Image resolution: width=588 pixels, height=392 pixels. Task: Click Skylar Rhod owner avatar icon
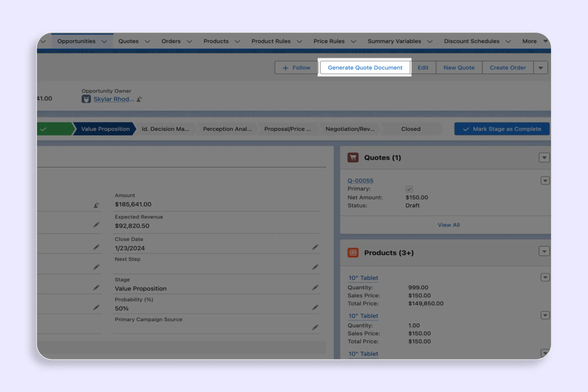click(x=86, y=99)
